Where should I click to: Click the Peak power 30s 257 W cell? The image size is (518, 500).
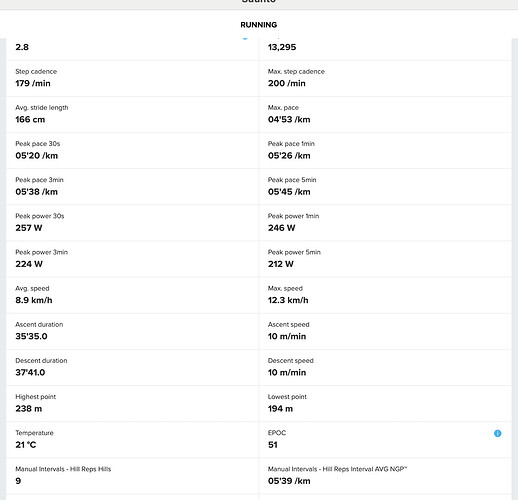pyautogui.click(x=132, y=223)
